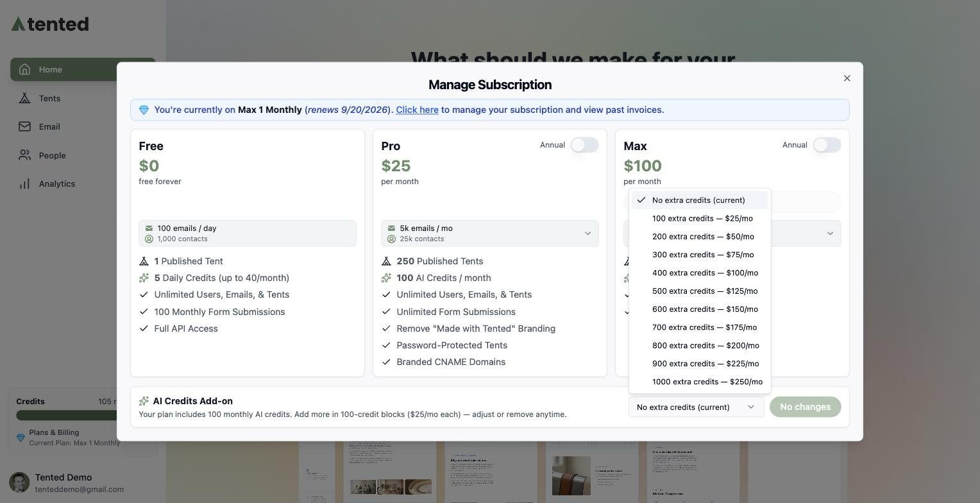Click the tent icon beside 1 Published Tent
This screenshot has width=980, height=503.
pyautogui.click(x=144, y=261)
